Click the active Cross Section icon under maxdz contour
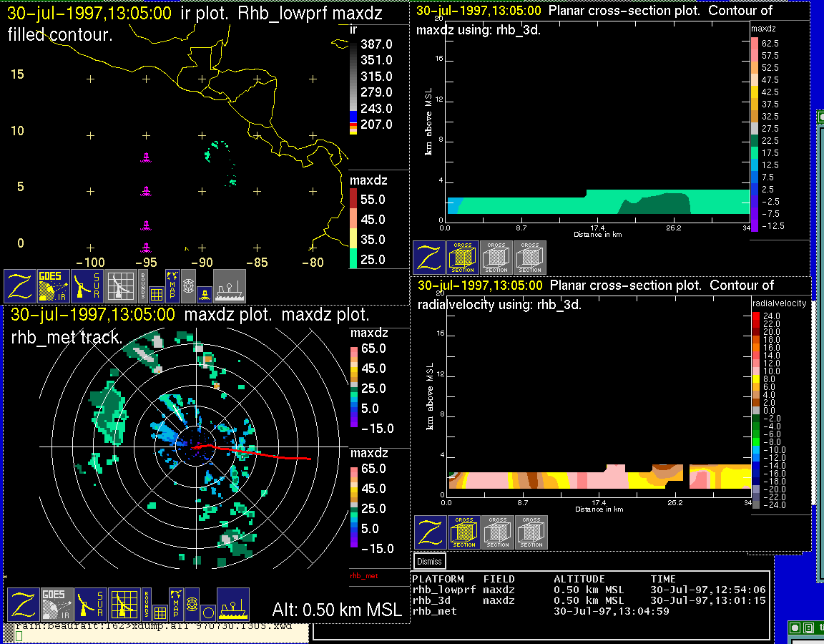 [x=463, y=258]
